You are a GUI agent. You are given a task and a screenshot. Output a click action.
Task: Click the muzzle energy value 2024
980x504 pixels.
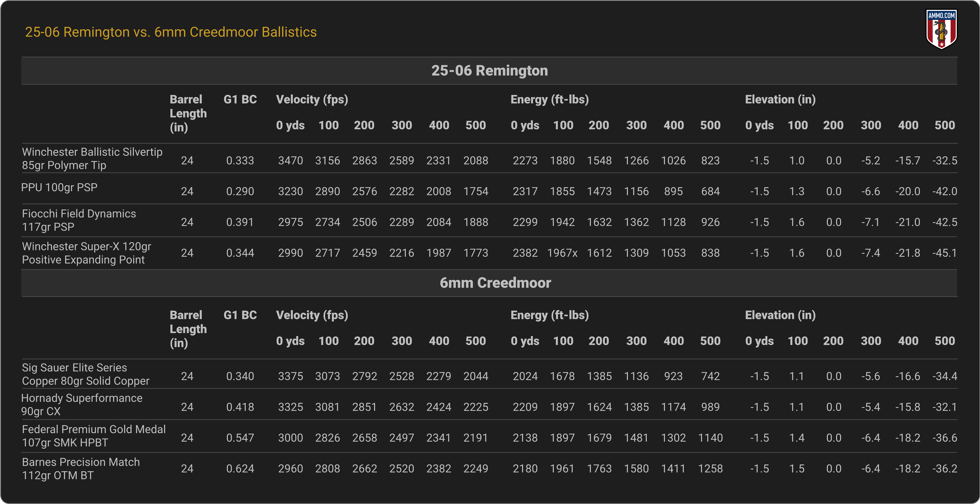coord(525,376)
